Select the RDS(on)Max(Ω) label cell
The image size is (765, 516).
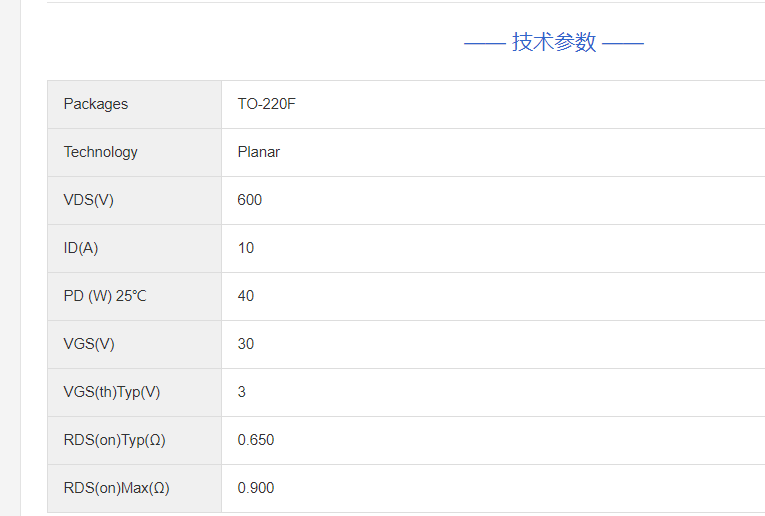pos(135,488)
